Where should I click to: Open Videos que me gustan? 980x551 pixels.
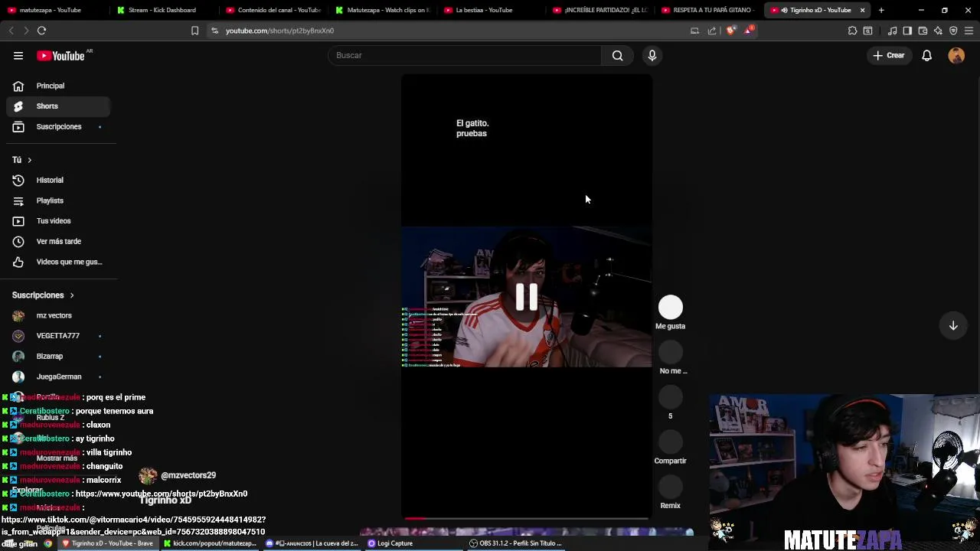(58, 262)
